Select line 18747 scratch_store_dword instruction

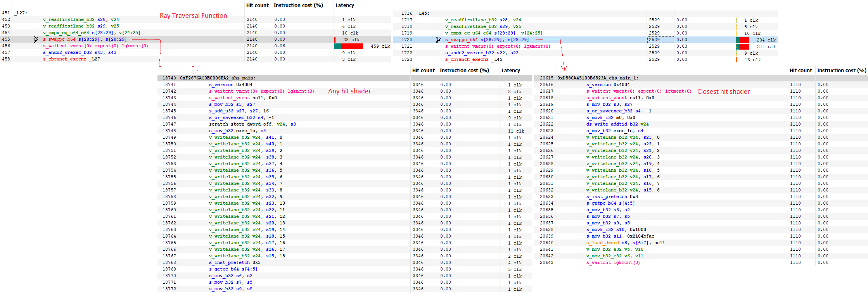[x=252, y=124]
